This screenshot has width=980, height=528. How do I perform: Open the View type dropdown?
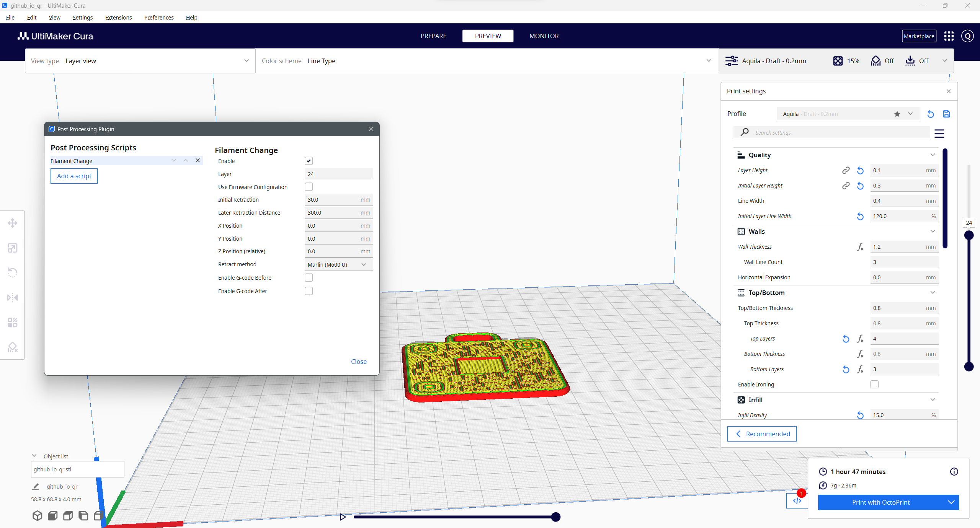pyautogui.click(x=140, y=61)
